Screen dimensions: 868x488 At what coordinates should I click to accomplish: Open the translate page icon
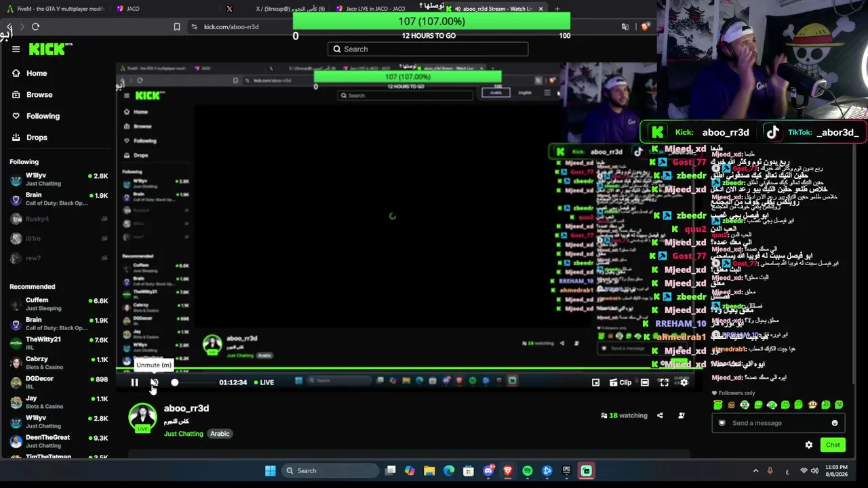point(625,27)
